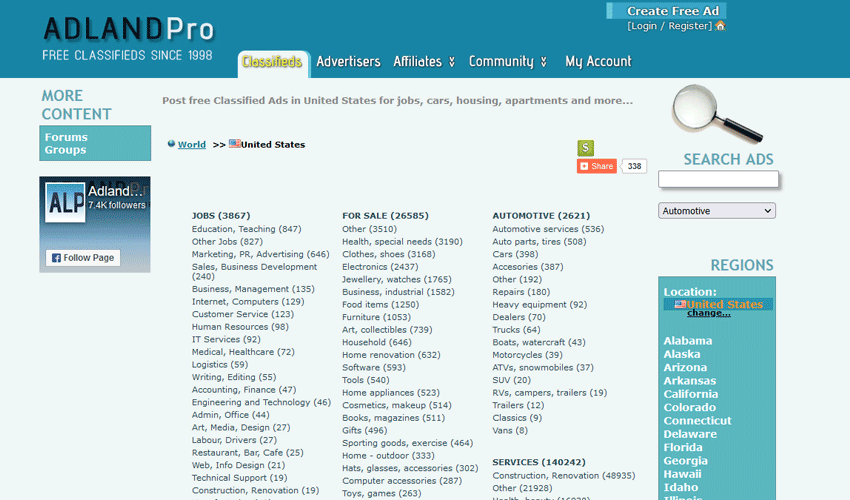Click the change... location link

point(709,313)
